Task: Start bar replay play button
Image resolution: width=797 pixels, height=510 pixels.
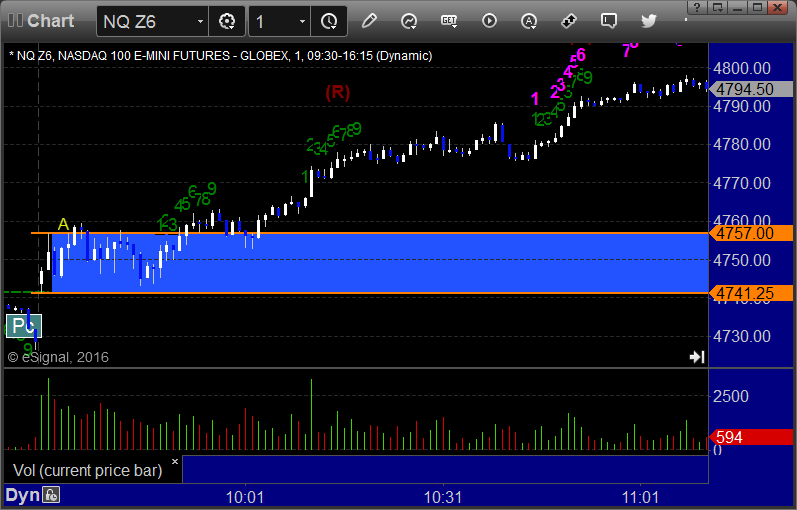Action: click(489, 21)
